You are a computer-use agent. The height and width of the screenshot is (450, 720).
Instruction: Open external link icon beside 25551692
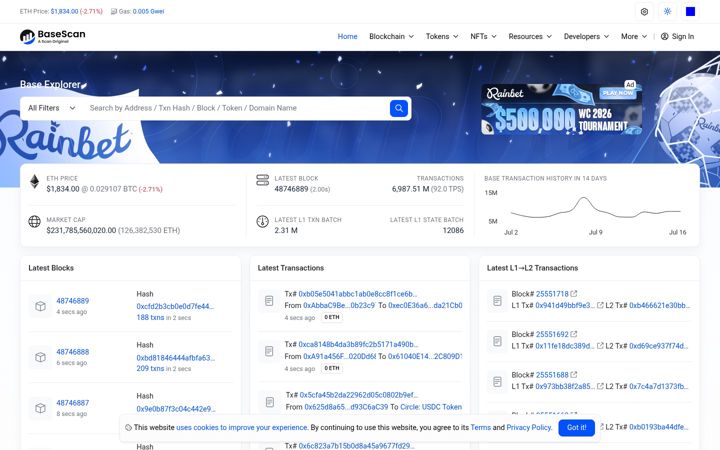point(574,334)
